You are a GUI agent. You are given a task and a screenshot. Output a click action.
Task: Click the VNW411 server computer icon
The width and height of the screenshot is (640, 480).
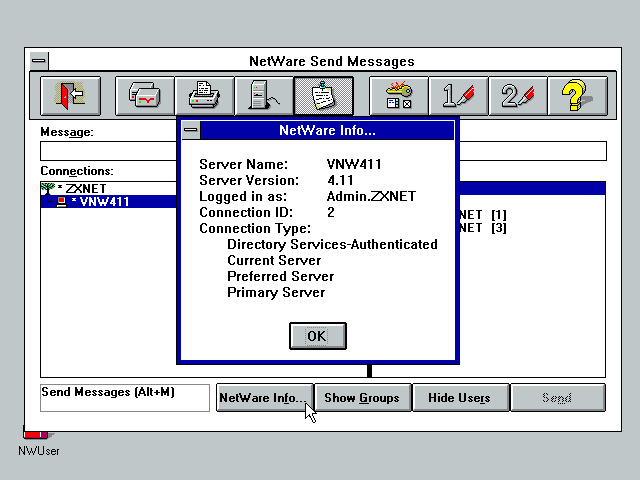[62, 202]
